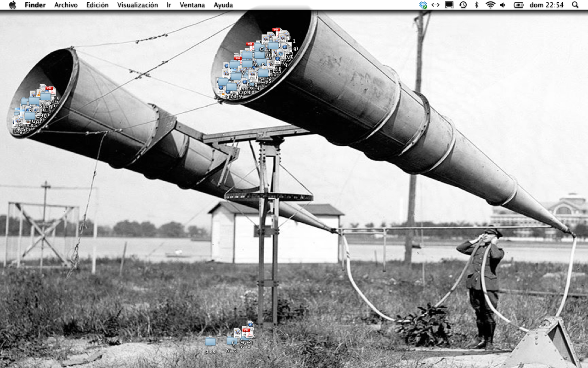
Task: Open Spotlight search magnifying glass
Action: pyautogui.click(x=575, y=5)
